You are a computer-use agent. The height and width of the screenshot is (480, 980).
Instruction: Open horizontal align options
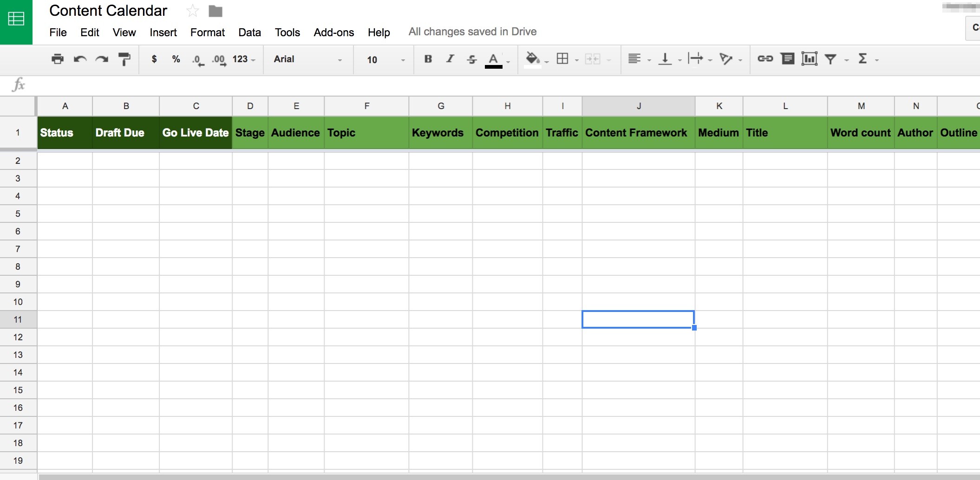[634, 59]
